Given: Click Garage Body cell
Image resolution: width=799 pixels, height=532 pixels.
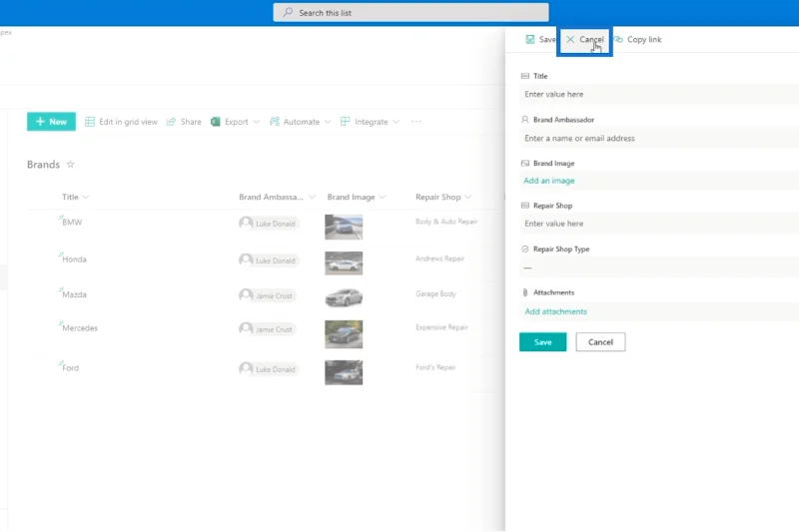Looking at the screenshot, I should tap(435, 293).
